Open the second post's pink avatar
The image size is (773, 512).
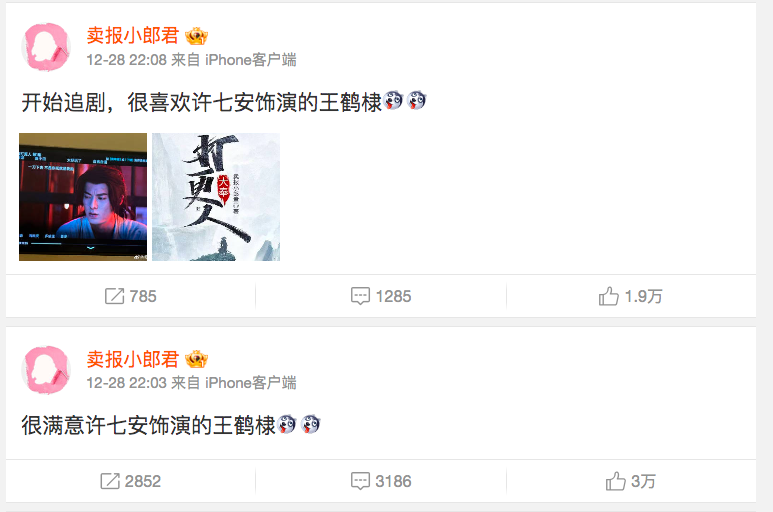point(46,370)
